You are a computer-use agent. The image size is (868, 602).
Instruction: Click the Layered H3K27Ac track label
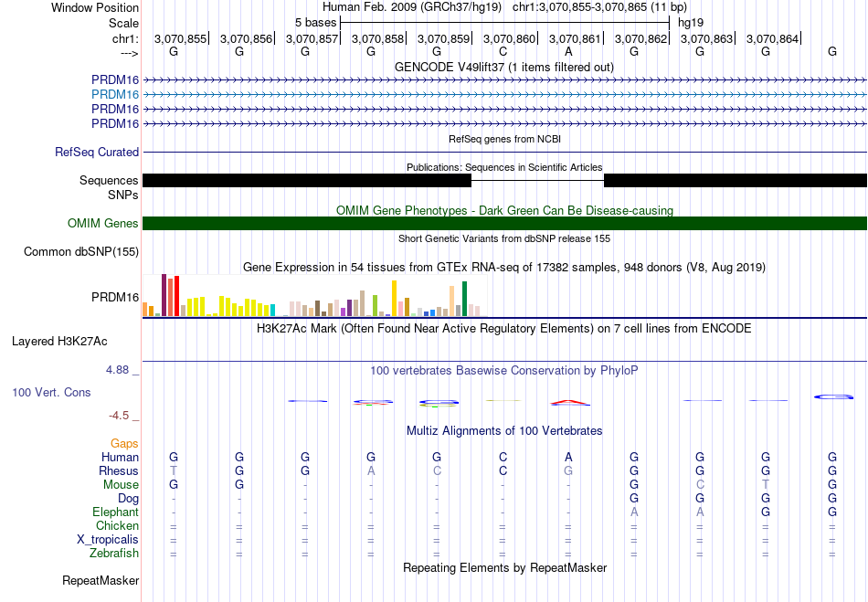pyautogui.click(x=59, y=342)
